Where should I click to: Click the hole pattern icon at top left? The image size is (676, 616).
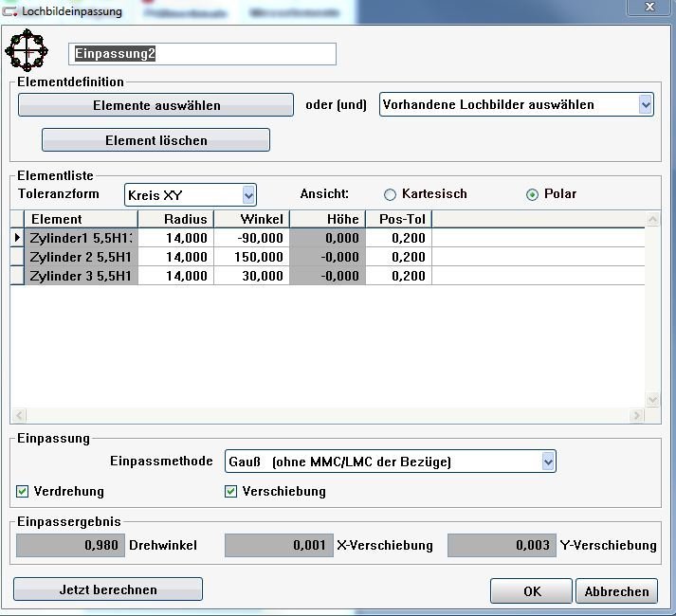coord(27,50)
